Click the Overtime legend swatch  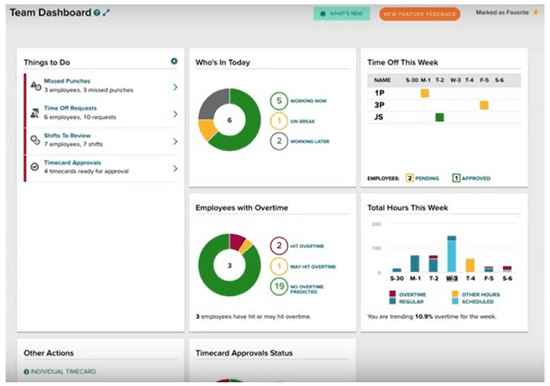click(393, 294)
